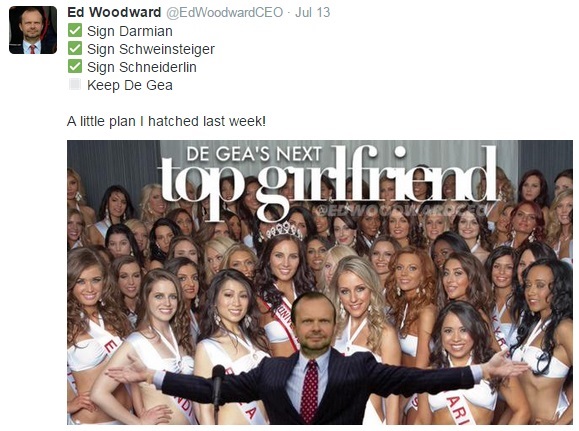Select the Sign Schweinsteiger text line
The height and width of the screenshot is (431, 579).
pos(151,49)
